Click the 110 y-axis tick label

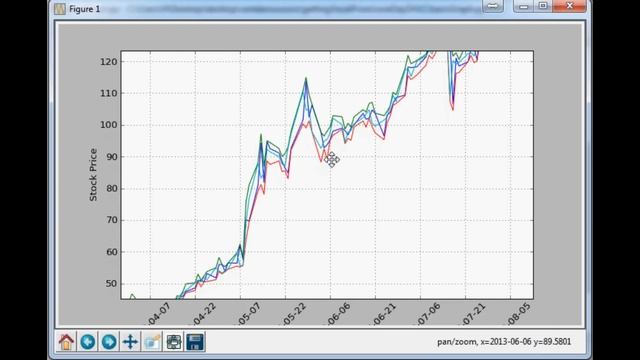click(x=109, y=93)
